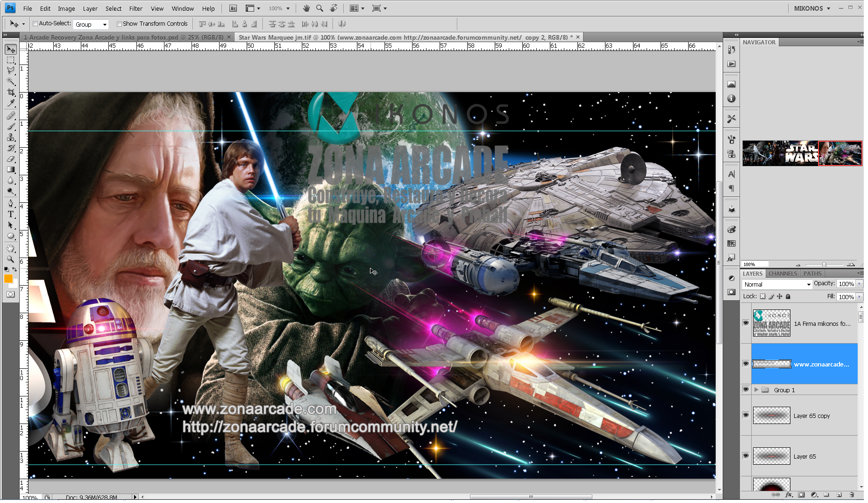
Task: Reset default foreground and background colors
Action: 7,269
